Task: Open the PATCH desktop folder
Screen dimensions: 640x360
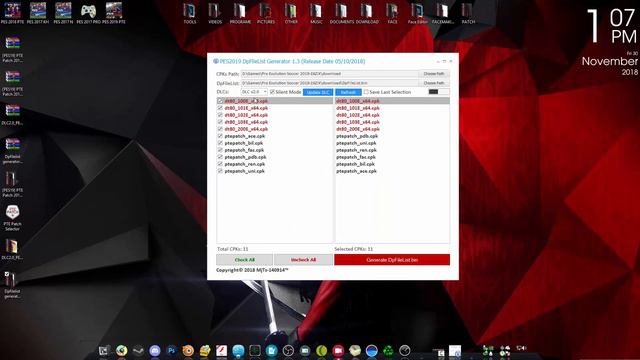Action: (468, 13)
